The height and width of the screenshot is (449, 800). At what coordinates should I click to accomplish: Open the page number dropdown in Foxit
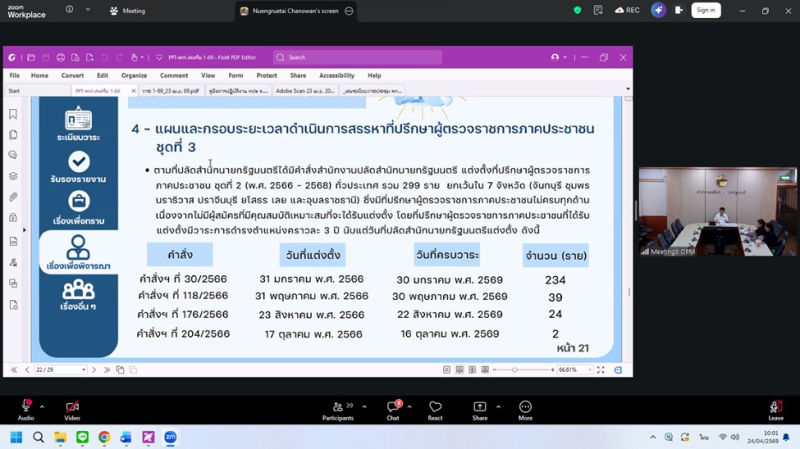(84, 370)
